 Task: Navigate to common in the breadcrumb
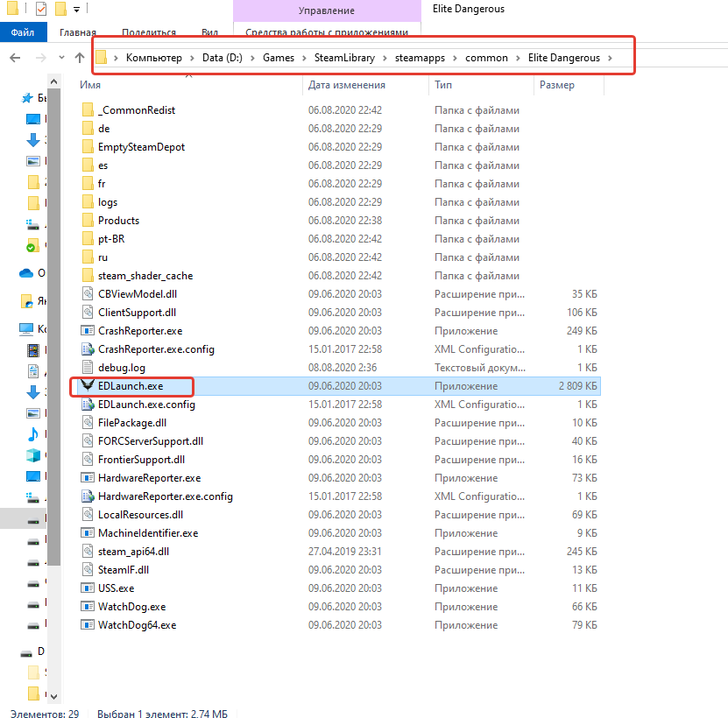click(x=486, y=58)
